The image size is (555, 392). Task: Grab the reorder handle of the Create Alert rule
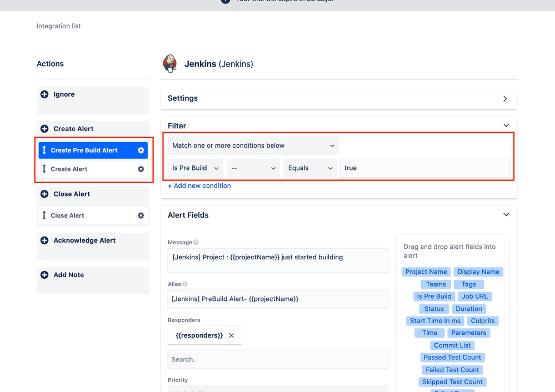[44, 169]
